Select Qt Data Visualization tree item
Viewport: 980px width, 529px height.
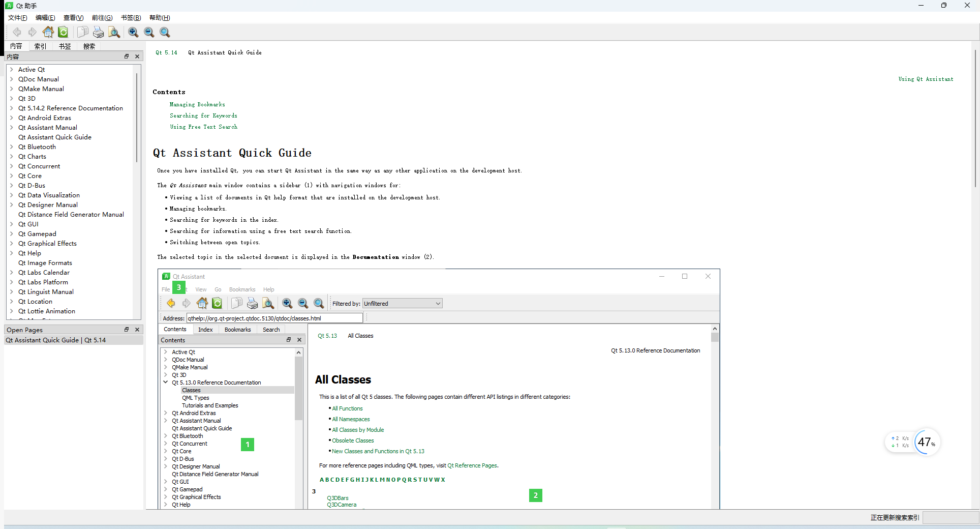tap(49, 195)
